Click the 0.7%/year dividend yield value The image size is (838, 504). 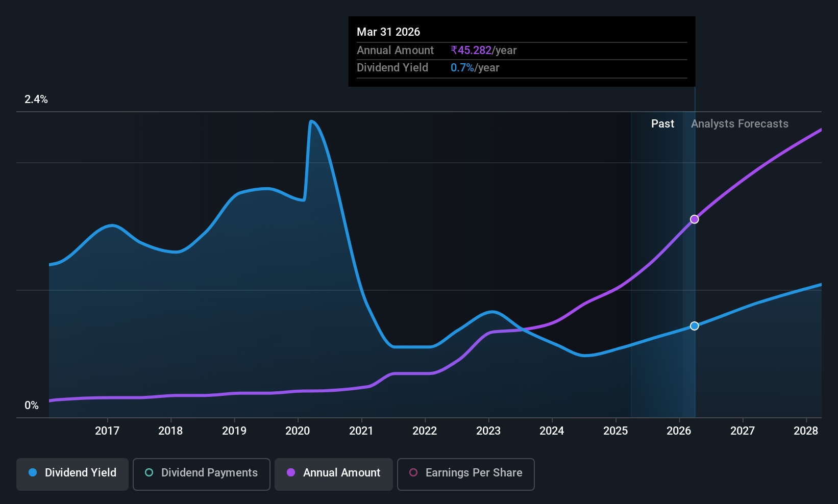click(x=475, y=68)
